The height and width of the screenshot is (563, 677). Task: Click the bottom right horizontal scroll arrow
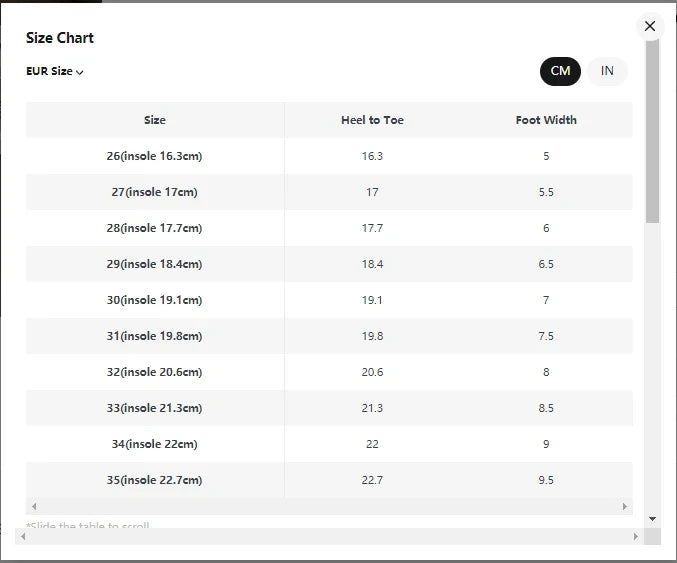pyautogui.click(x=635, y=536)
